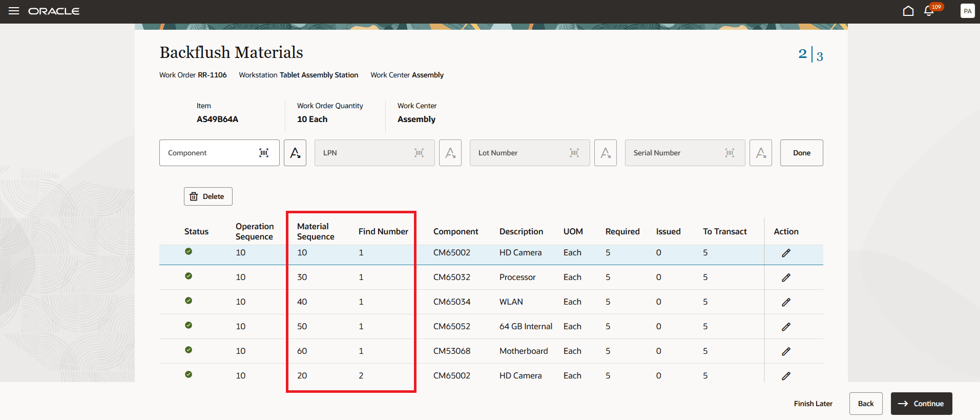Click the Issued column header
The image size is (980, 420).
pos(669,231)
